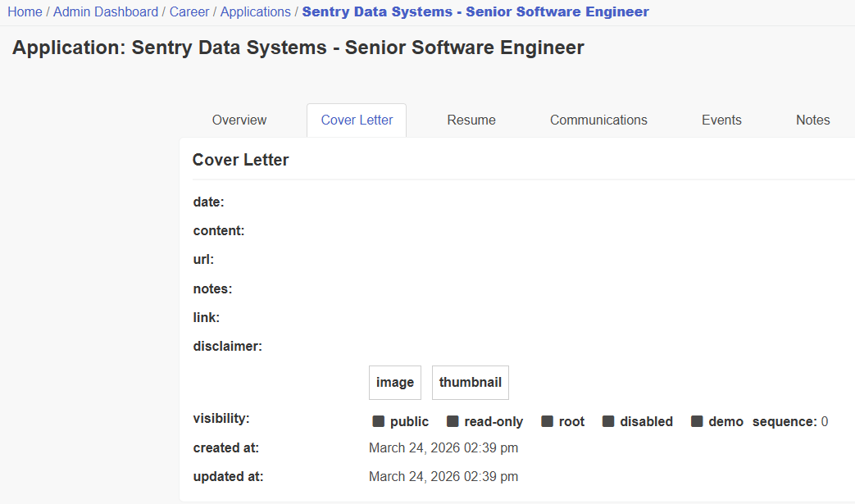Switch to the Communications tab
This screenshot has width=855, height=504.
coord(598,120)
